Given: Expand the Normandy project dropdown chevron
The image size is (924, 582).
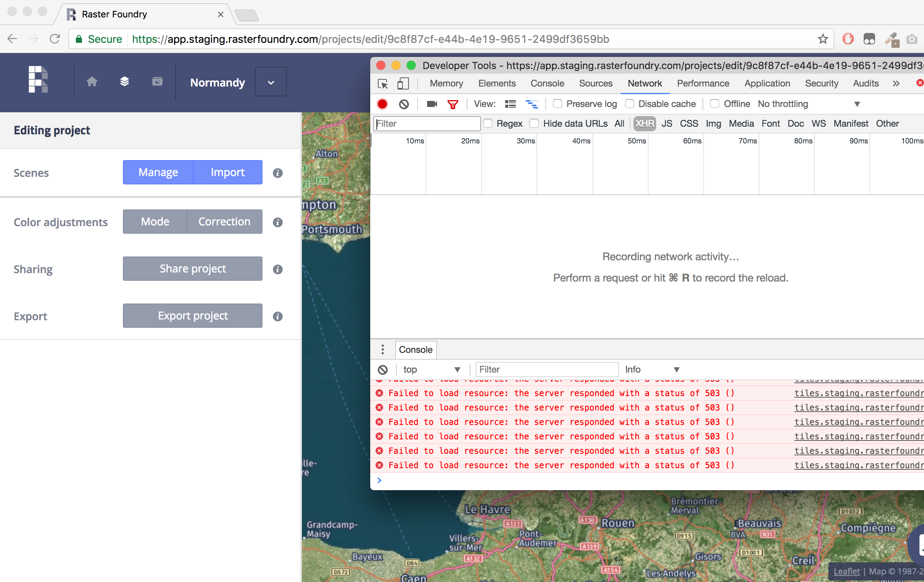Looking at the screenshot, I should pyautogui.click(x=270, y=82).
